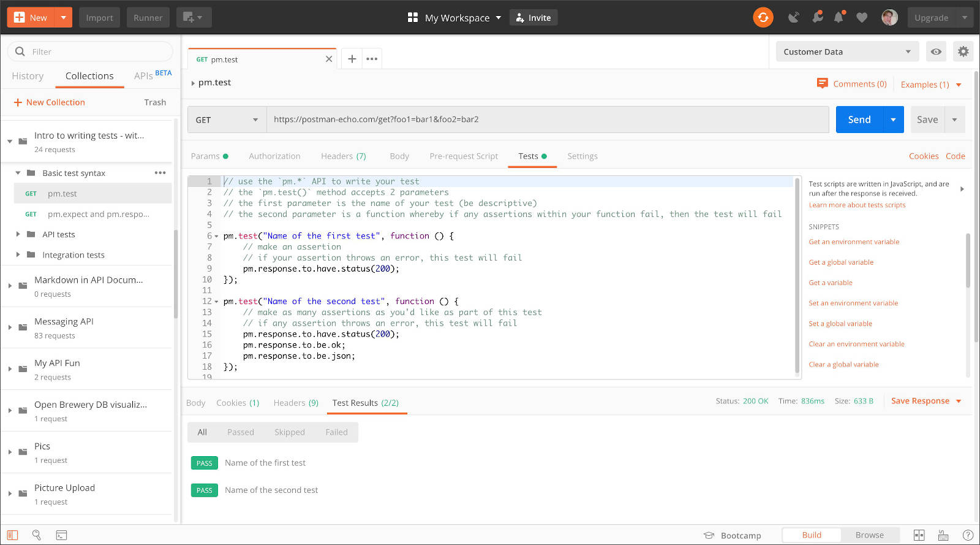Click Invite button
980x545 pixels.
point(533,18)
